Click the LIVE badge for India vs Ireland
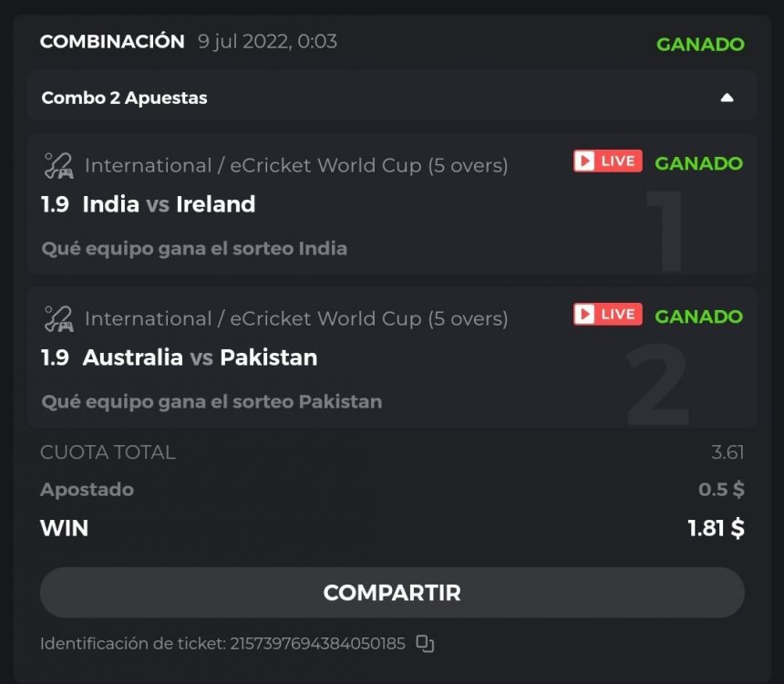Screen dimensions: 784x684 click(x=607, y=161)
